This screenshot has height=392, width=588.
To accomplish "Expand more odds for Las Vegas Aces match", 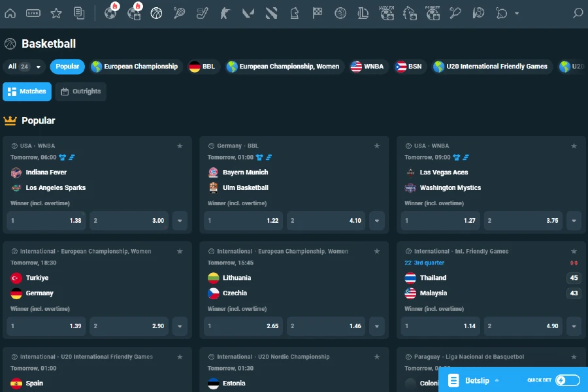I will [x=574, y=221].
